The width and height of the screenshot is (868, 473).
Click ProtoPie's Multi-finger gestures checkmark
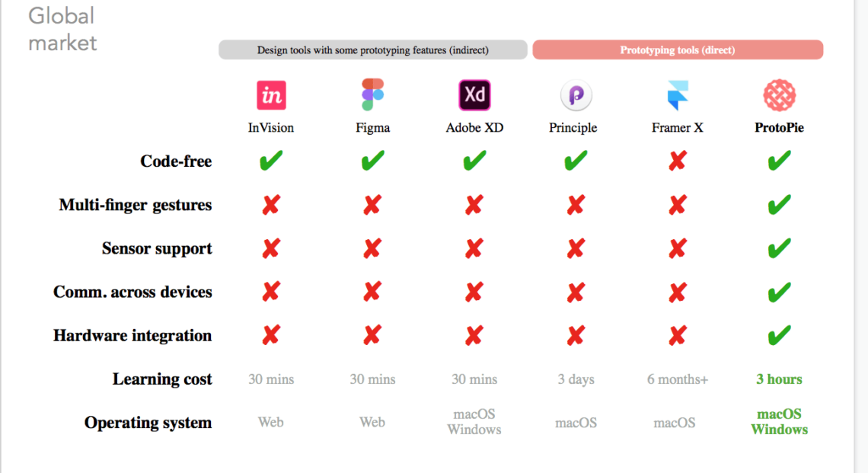click(x=779, y=205)
